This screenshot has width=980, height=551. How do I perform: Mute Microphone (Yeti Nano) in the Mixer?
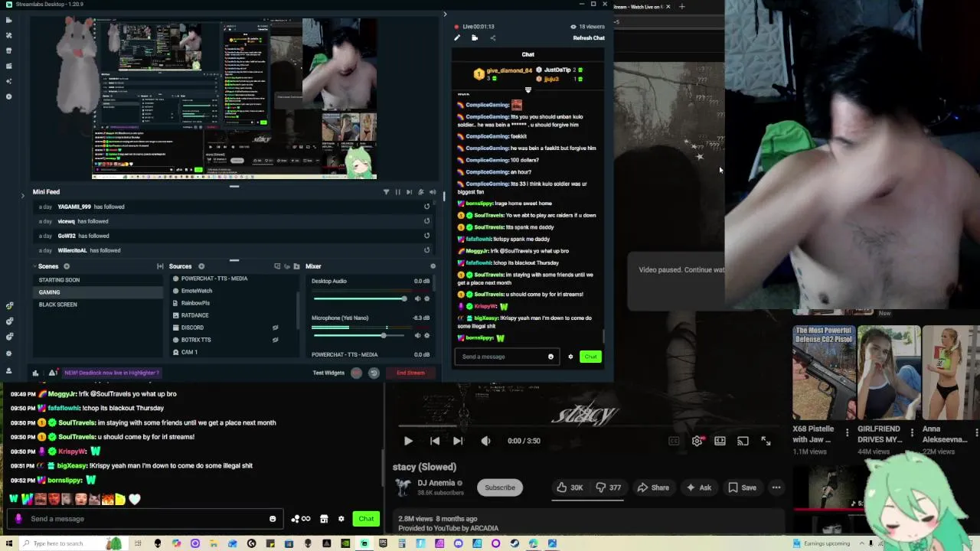pyautogui.click(x=417, y=335)
